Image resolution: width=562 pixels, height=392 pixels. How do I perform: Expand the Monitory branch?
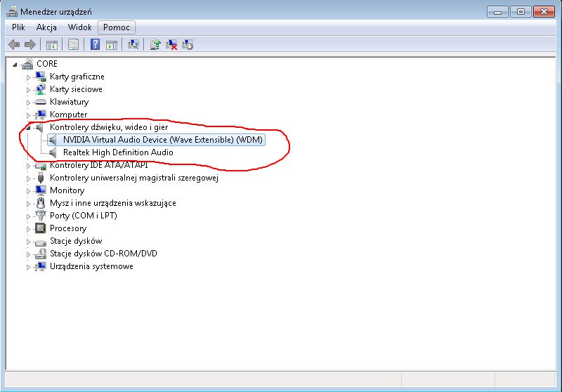[x=28, y=191]
